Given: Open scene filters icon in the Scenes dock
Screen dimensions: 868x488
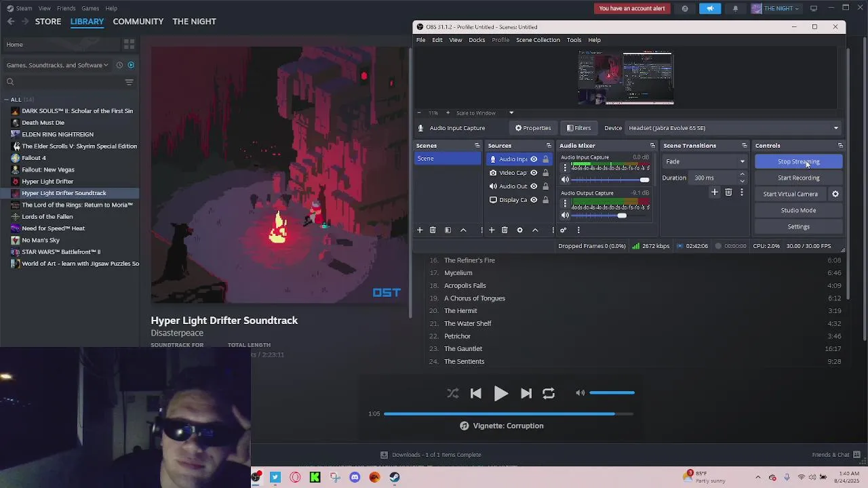Looking at the screenshot, I should pos(448,230).
